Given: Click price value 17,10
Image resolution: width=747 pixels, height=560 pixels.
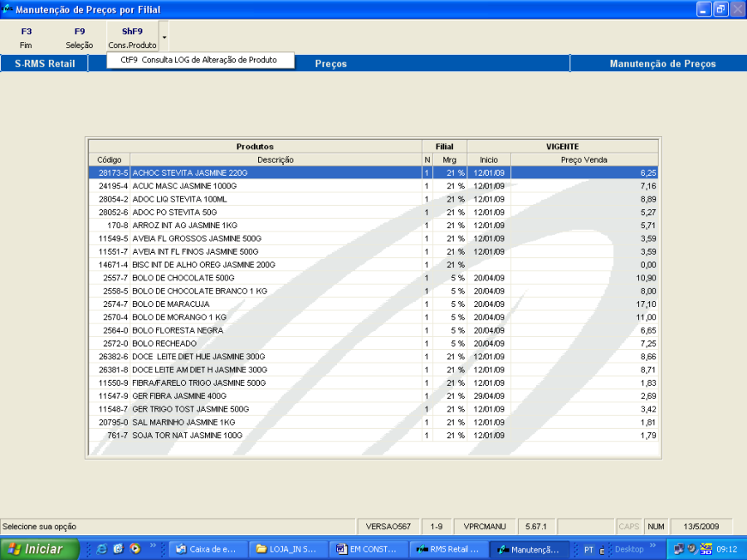Looking at the screenshot, I should point(646,304).
